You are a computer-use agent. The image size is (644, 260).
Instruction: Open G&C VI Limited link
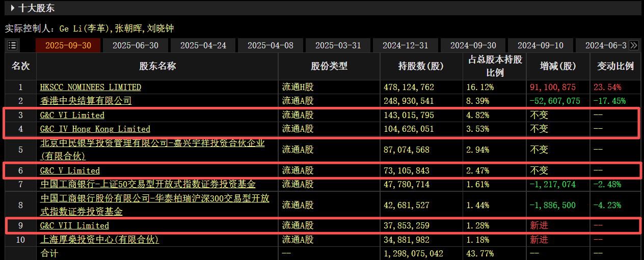[x=72, y=115]
